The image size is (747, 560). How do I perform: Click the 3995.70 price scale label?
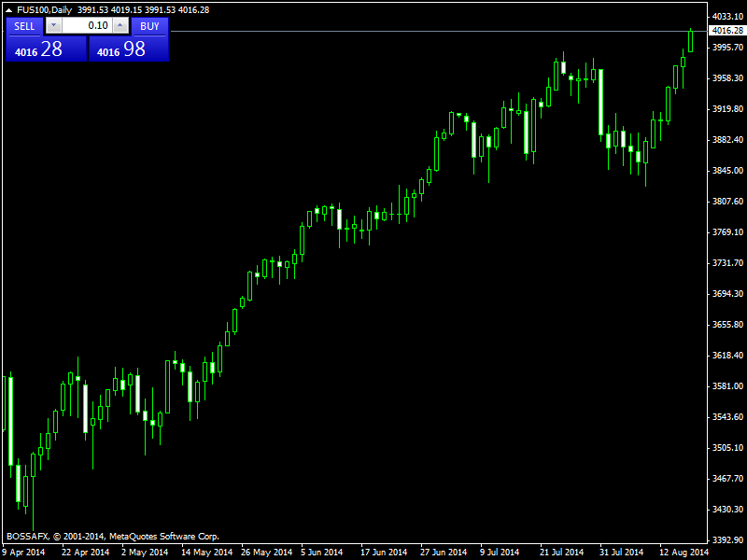pos(727,48)
